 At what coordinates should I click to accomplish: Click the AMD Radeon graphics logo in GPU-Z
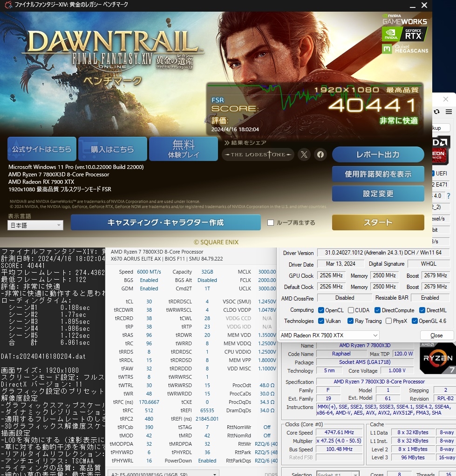click(x=441, y=151)
